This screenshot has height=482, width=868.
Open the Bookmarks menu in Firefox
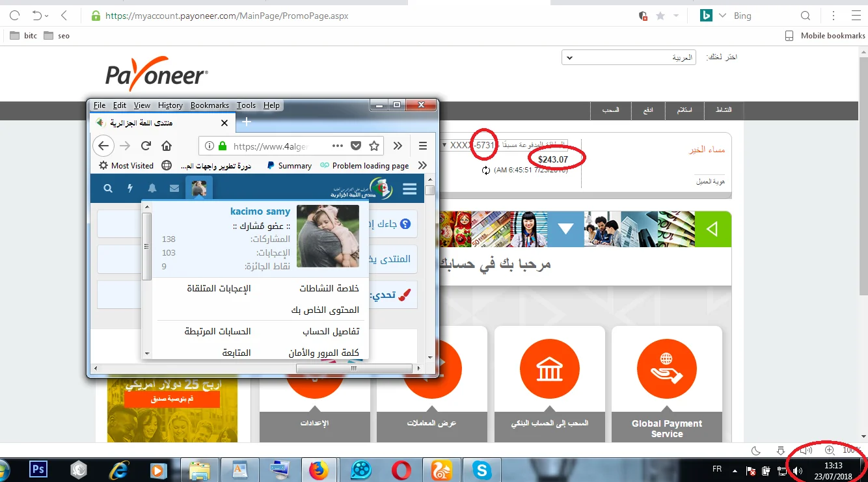210,105
